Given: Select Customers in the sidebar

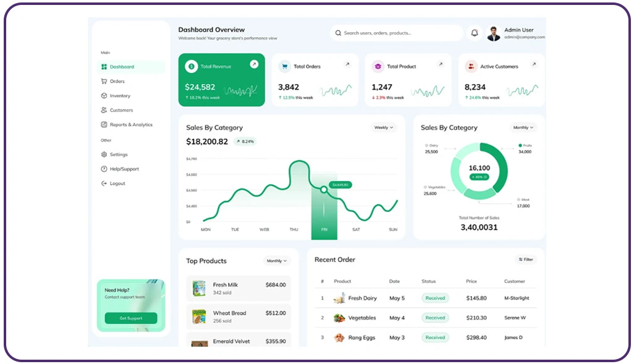Looking at the screenshot, I should coord(121,110).
